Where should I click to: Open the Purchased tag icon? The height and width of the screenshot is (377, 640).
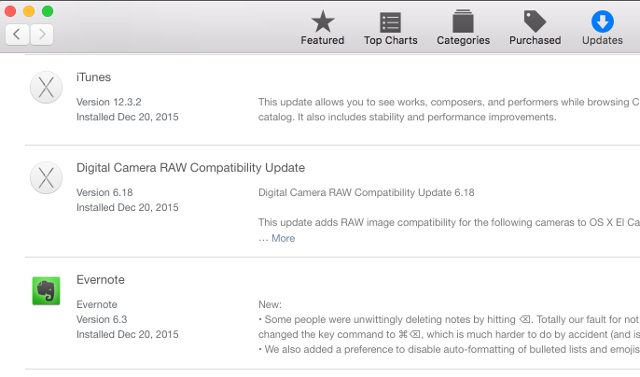click(535, 21)
